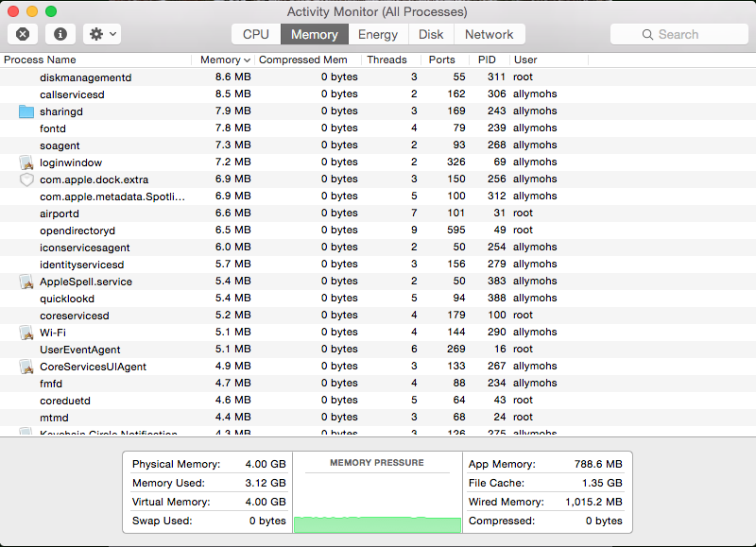
Task: Toggle Memory column sort order
Action: coord(223,60)
